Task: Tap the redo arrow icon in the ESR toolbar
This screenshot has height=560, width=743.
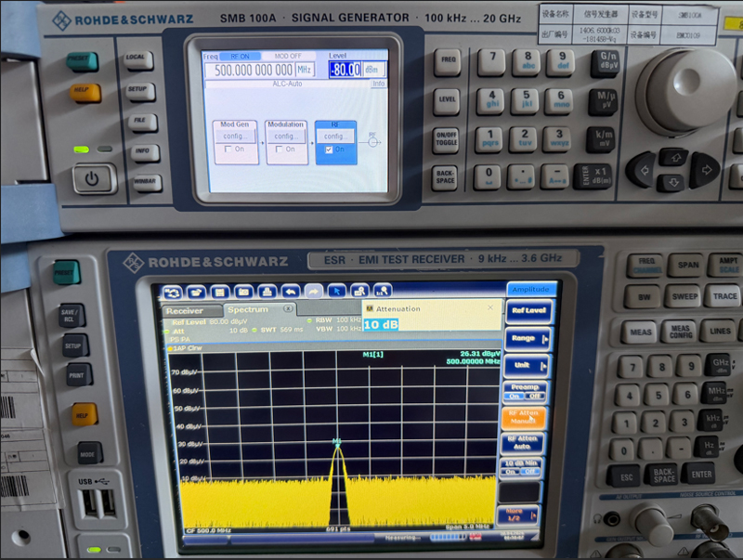Action: pyautogui.click(x=313, y=292)
